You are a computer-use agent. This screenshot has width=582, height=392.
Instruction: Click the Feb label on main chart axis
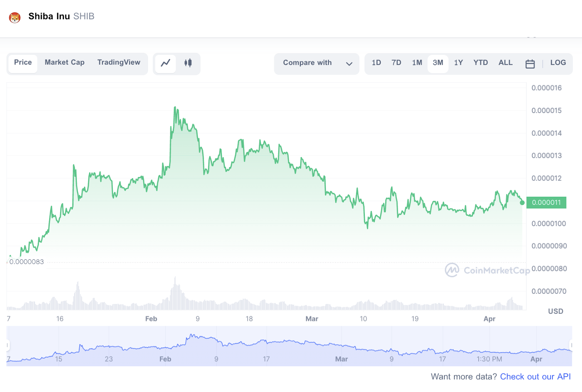tap(151, 319)
